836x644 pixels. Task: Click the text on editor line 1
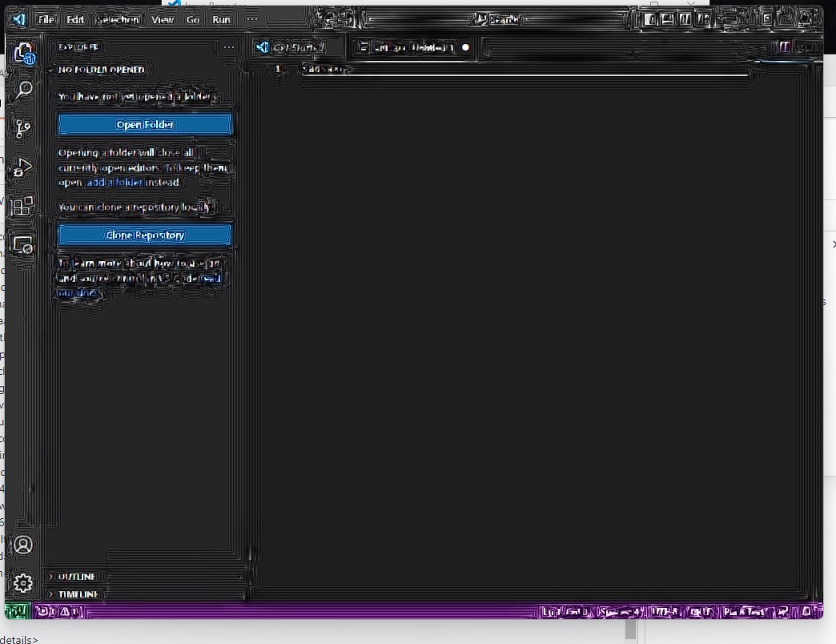pyautogui.click(x=326, y=69)
